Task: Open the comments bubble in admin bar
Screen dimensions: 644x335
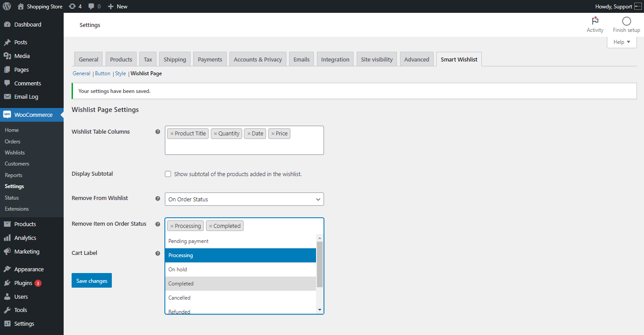Action: 91,7
